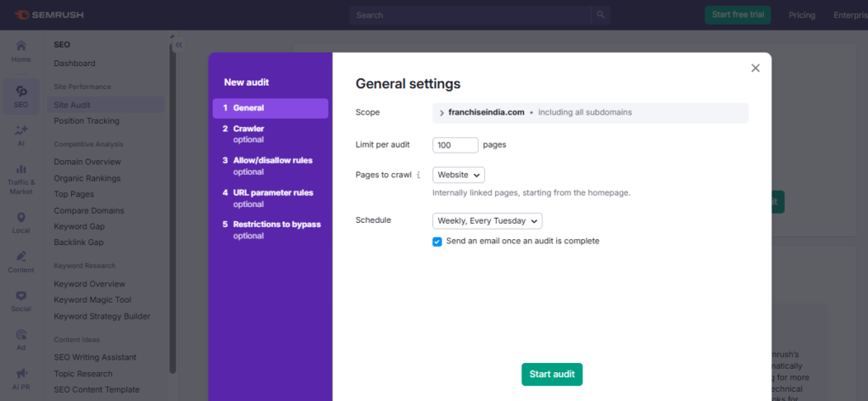This screenshot has height=401, width=868.
Task: Open Pricing in the top menu
Action: (x=801, y=15)
